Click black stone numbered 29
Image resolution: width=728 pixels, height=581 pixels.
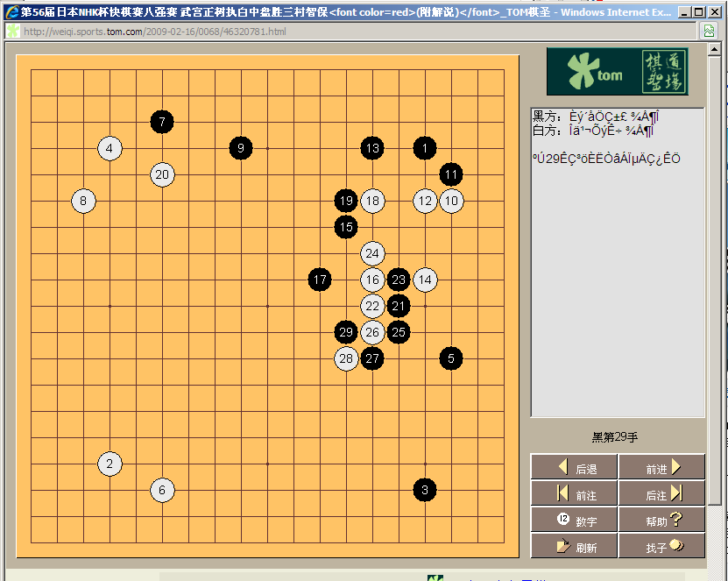tap(346, 332)
